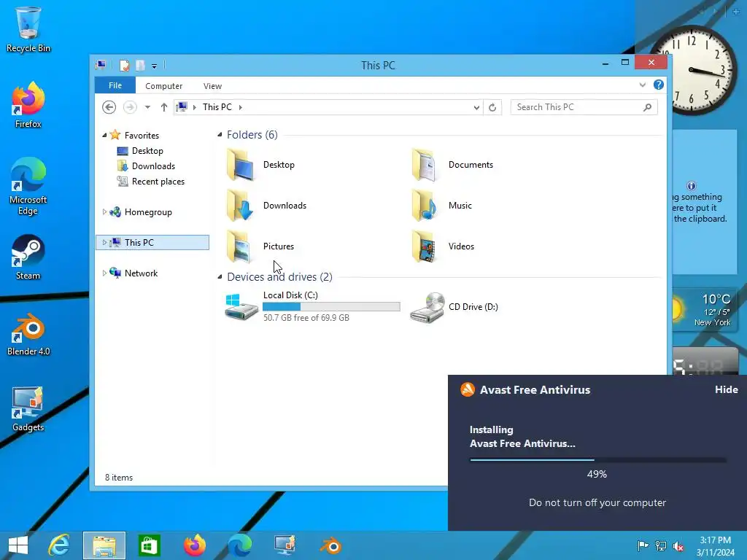
Task: Click the Microsoft Edge taskbar icon
Action: 240,545
